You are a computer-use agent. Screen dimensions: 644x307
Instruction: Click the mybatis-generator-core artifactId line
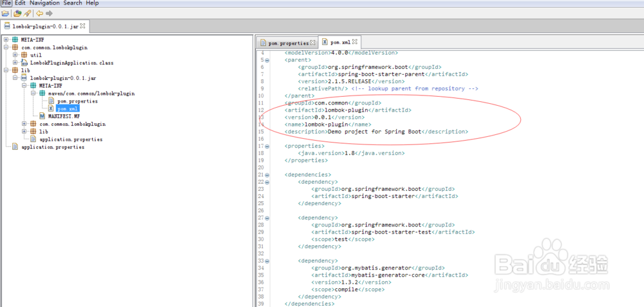tap(390, 275)
